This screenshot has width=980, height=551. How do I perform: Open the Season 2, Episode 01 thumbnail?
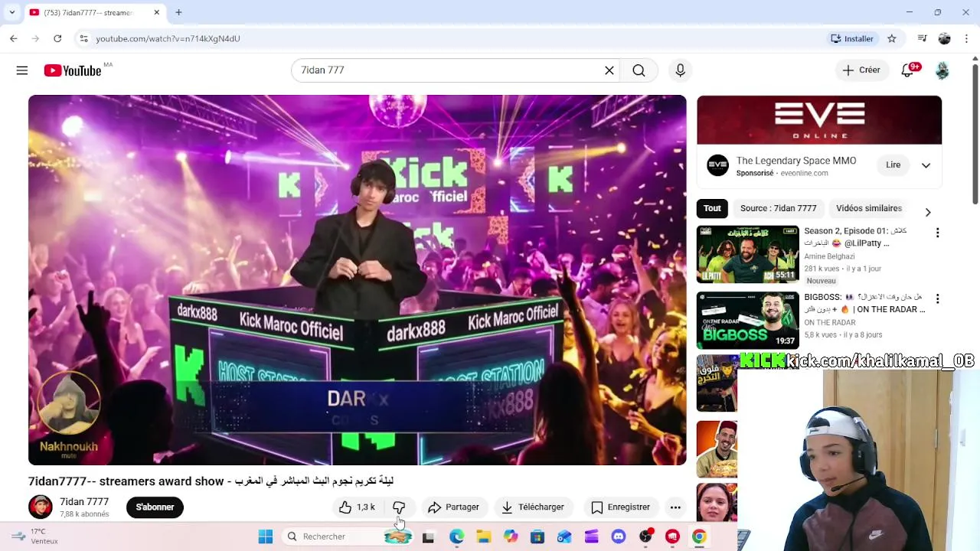tap(748, 254)
